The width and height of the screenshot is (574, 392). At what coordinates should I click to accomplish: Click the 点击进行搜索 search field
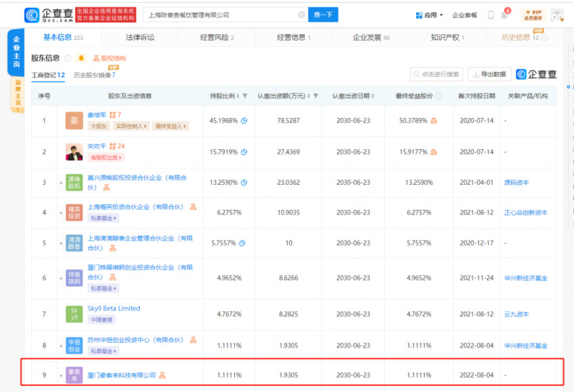click(436, 74)
